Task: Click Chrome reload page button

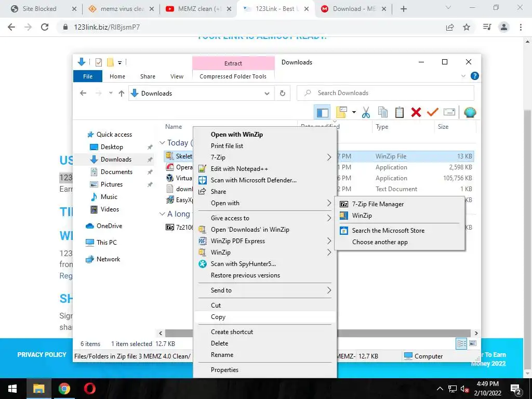Action: click(45, 27)
